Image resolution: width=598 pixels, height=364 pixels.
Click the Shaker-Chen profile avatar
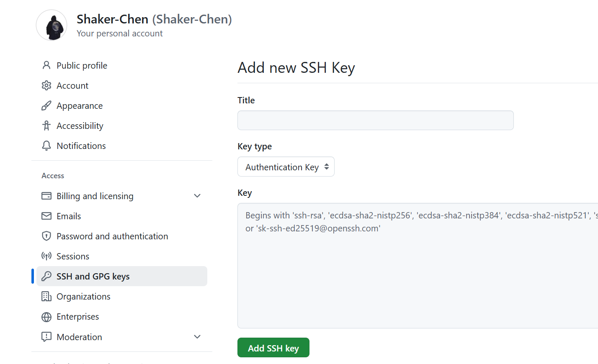coord(52,26)
